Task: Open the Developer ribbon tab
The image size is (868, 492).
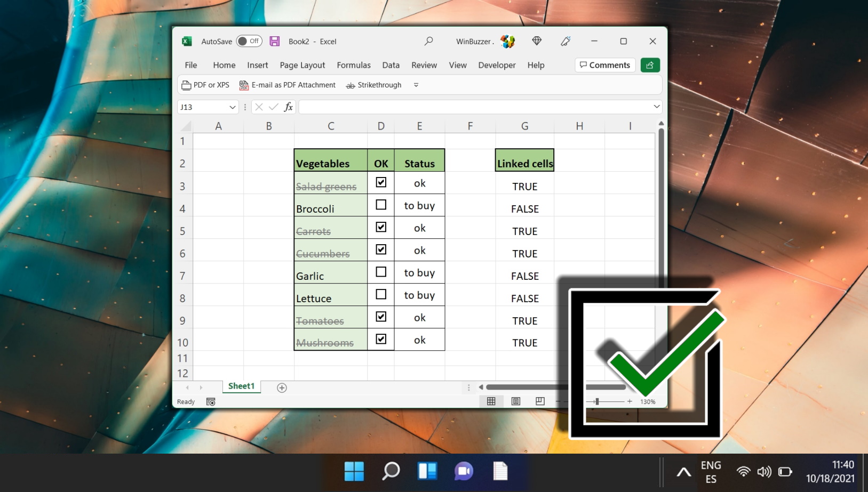Action: tap(497, 65)
